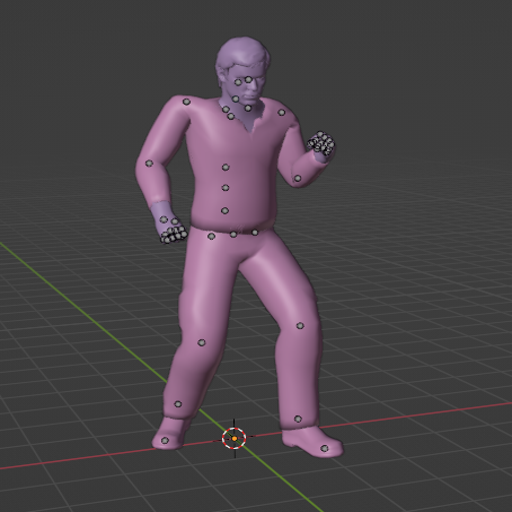This screenshot has height=512, width=512.
Task: Select the joint on the figure's raised-arm shoulder
Action: pos(282,113)
